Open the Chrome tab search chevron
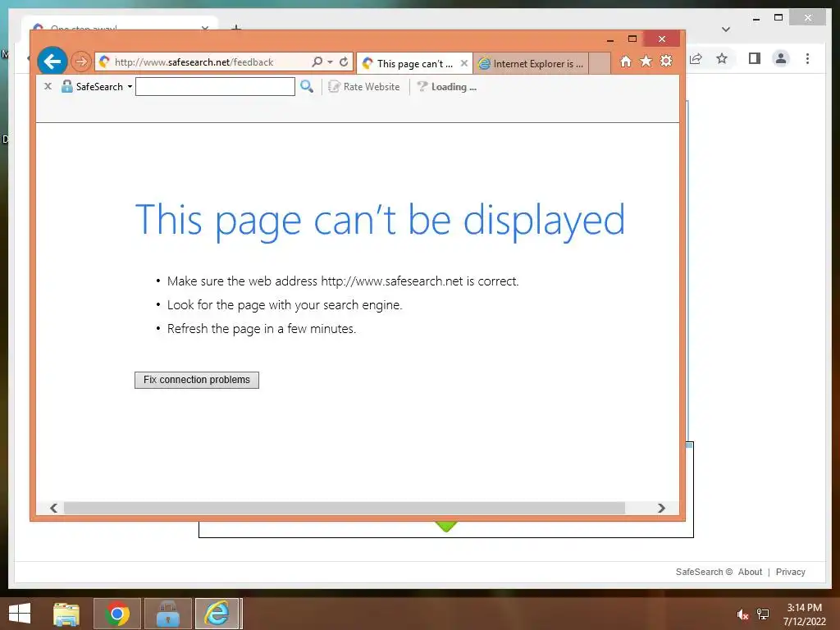The image size is (840, 630). (x=726, y=30)
